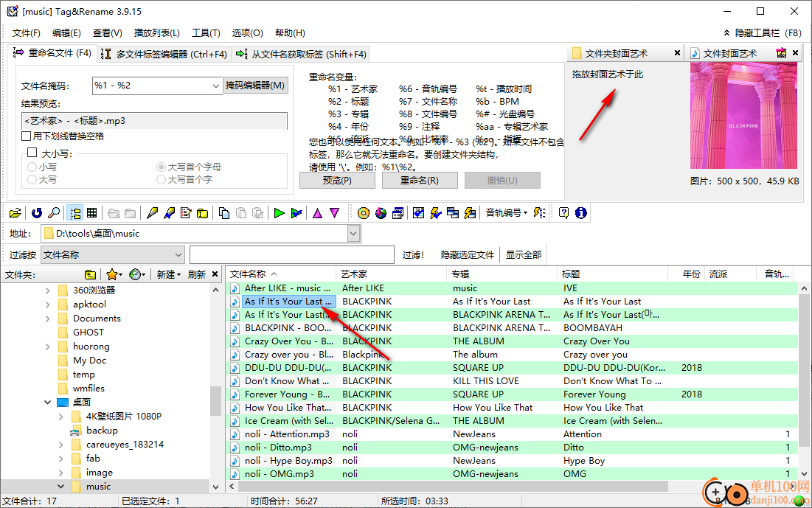Click the magnifying glass search icon
This screenshot has height=508, width=812.
(x=53, y=213)
